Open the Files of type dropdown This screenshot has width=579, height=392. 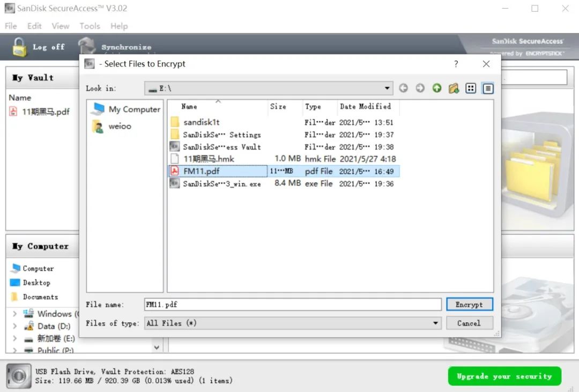tap(435, 323)
